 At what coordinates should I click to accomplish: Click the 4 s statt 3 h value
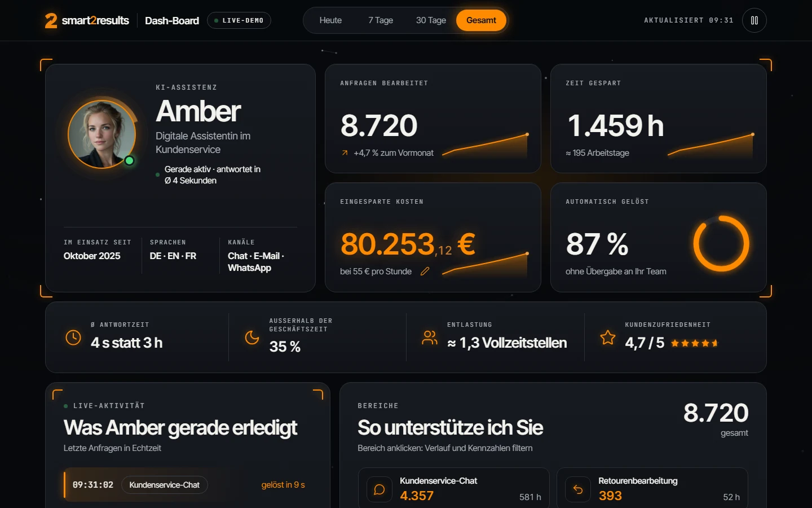point(127,343)
